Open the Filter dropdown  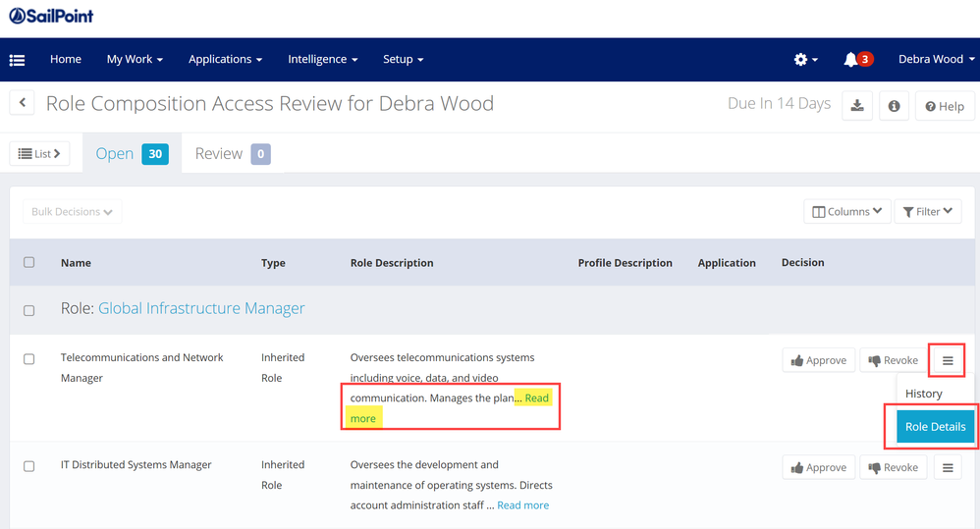pyautogui.click(x=927, y=212)
